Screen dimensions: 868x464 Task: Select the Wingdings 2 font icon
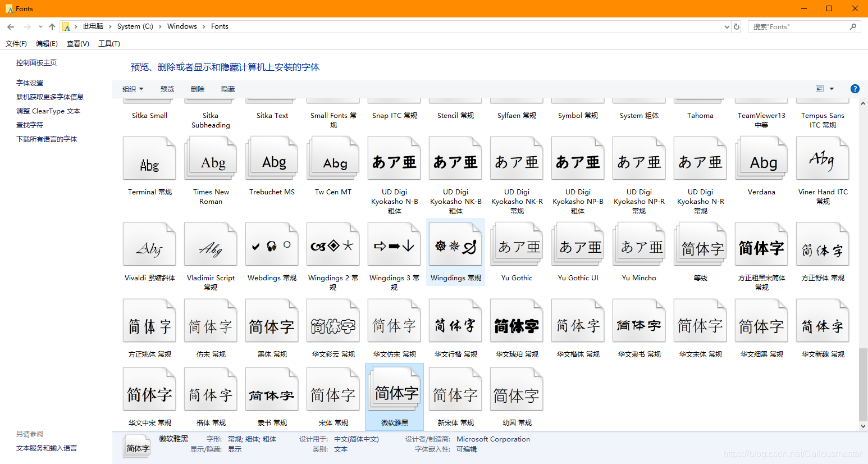tap(333, 244)
